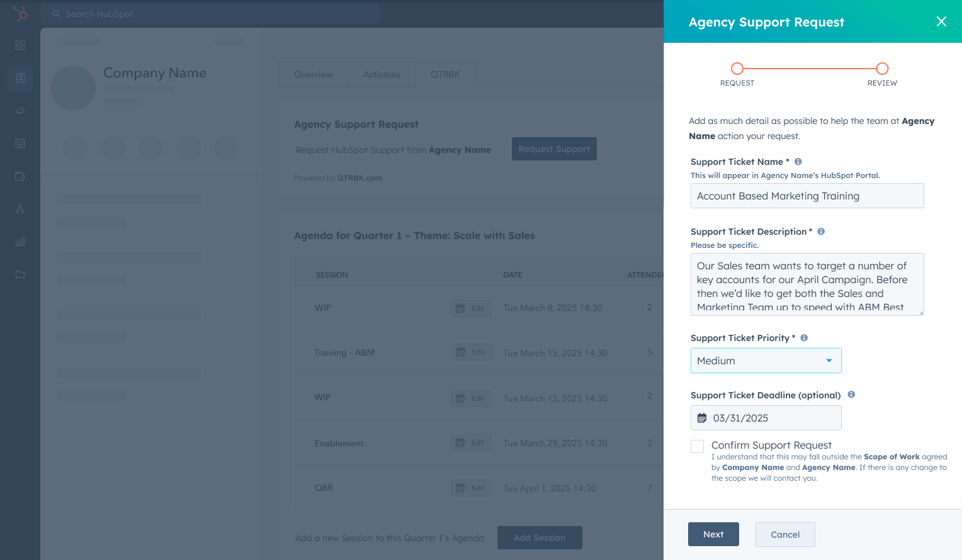Edit the Enablement session
The width and height of the screenshot is (962, 560).
pyautogui.click(x=472, y=442)
